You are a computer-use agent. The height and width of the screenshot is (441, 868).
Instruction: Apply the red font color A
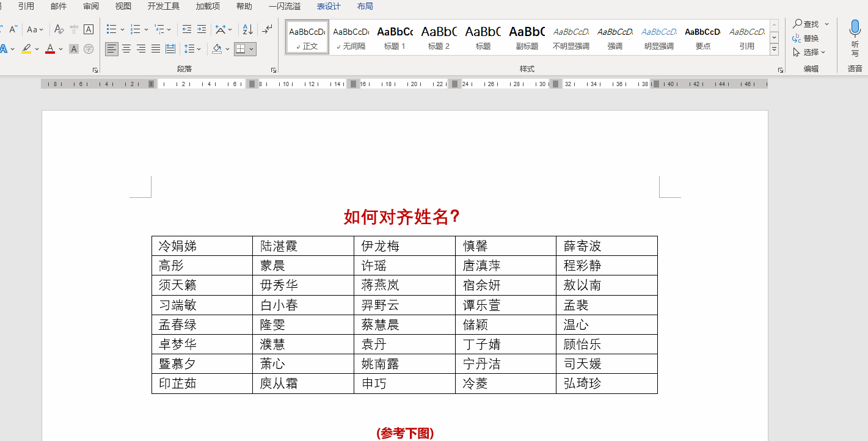point(50,49)
